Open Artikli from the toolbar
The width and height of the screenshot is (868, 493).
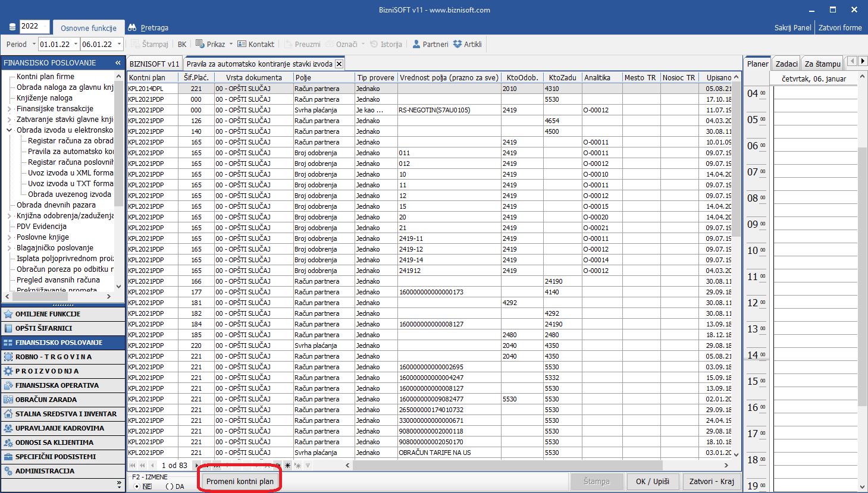tap(467, 44)
